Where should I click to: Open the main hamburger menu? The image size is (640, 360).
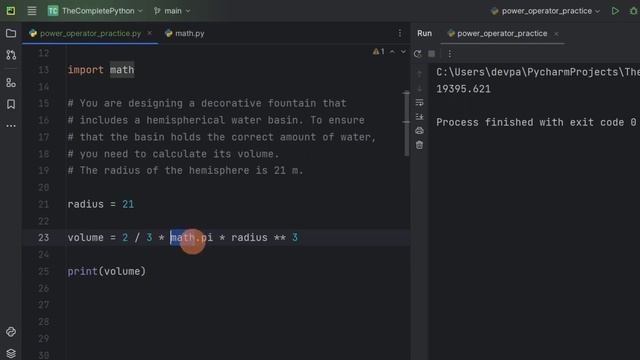click(x=31, y=11)
